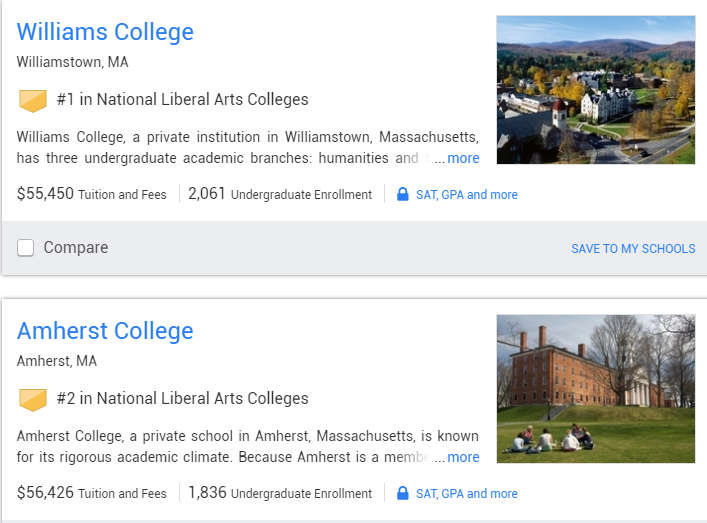Click the lock icon in Williams College row
Viewport: 707px width, 523px height.
[x=402, y=194]
